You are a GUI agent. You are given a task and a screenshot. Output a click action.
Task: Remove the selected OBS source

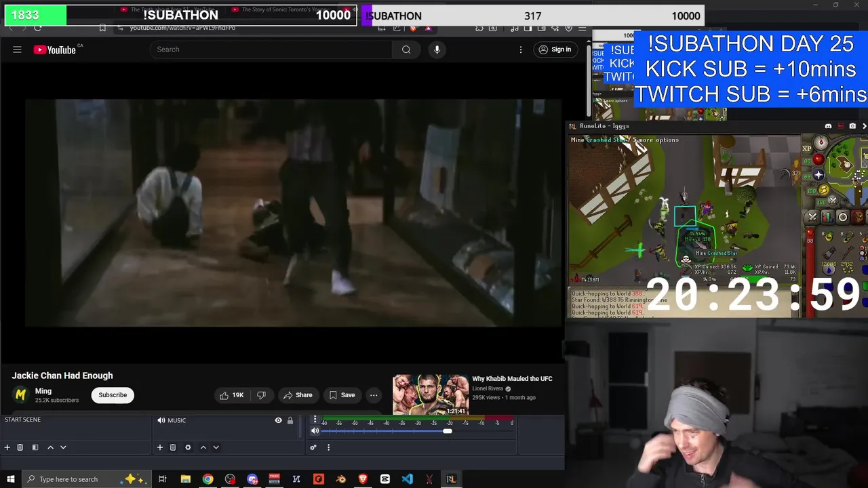173,447
